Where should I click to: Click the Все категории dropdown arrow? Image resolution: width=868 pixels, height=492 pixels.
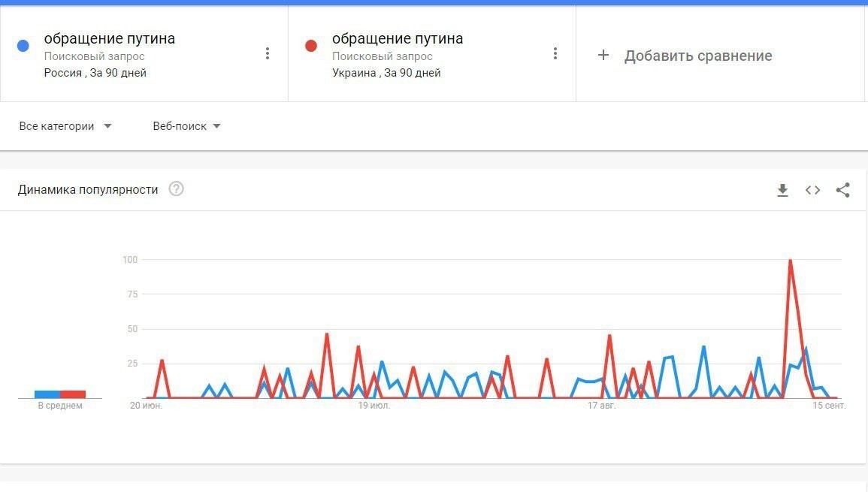107,126
